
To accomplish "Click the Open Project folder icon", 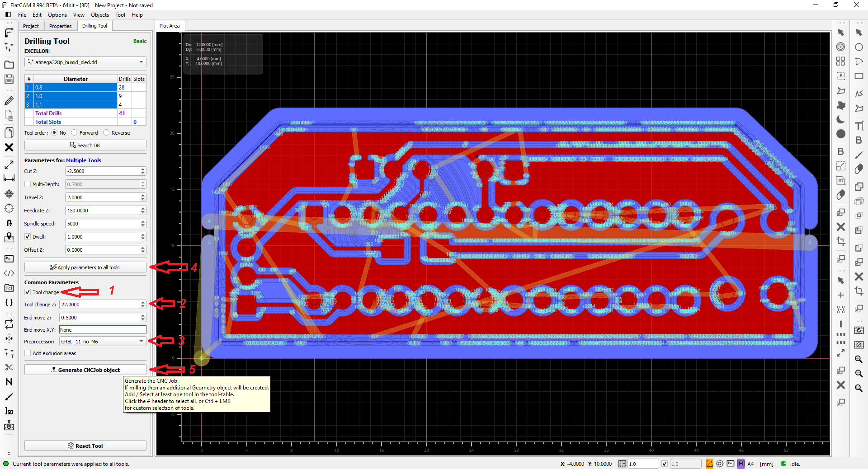I will click(x=9, y=65).
